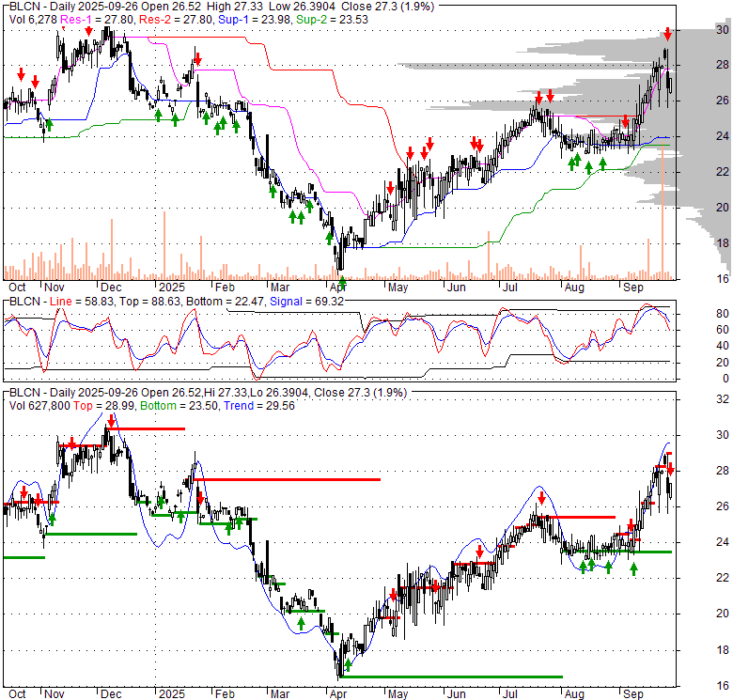Click the Signal = 69.32 indicator label
The width and height of the screenshot is (733, 700).
pyautogui.click(x=306, y=302)
